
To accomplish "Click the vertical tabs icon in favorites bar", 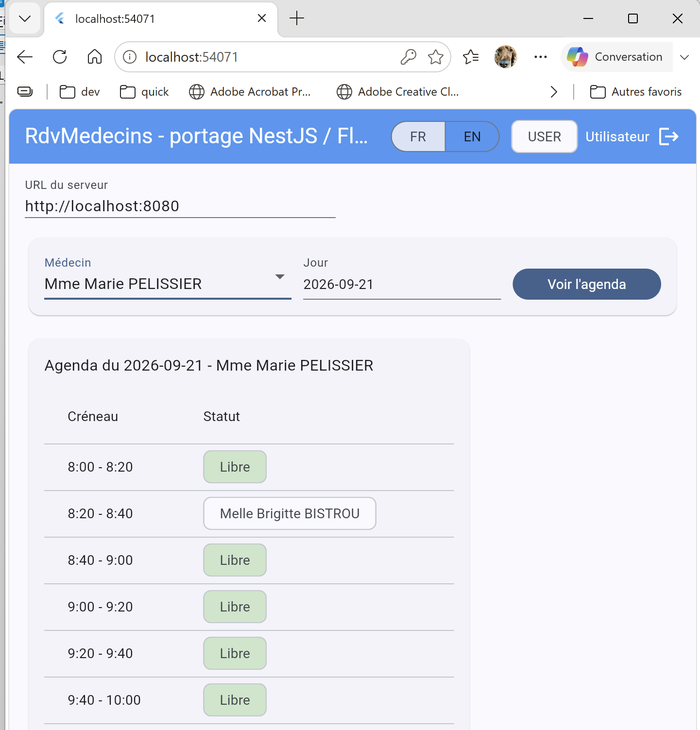I will click(x=25, y=91).
